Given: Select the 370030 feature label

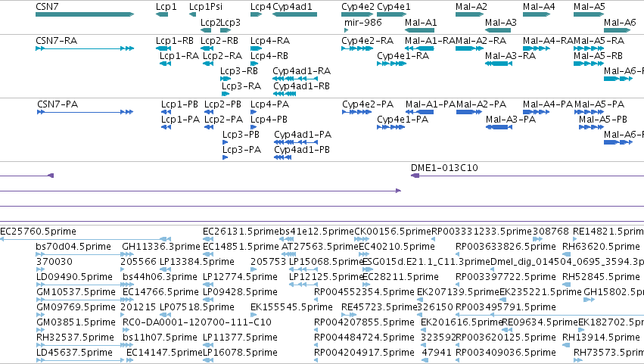Looking at the screenshot, I should coord(54,262).
